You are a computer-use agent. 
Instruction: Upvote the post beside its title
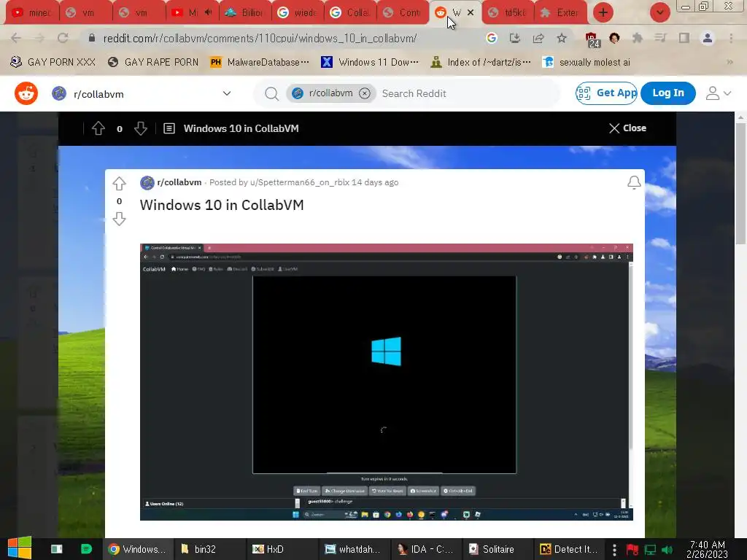pos(119,183)
